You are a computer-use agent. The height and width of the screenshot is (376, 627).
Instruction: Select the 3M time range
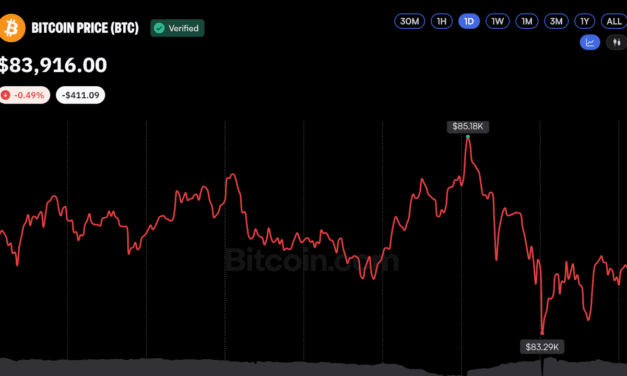pos(556,21)
